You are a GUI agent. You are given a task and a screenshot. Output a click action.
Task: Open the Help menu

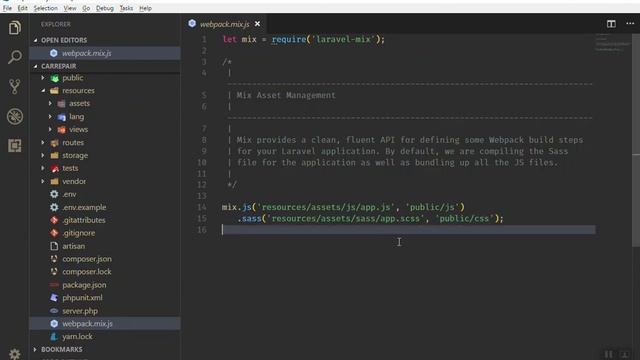click(x=145, y=8)
